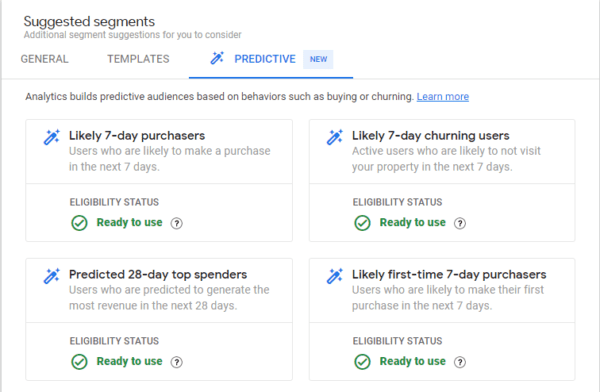
Task: Click green checkmark icon in Likely 7-day churning users card
Action: [362, 223]
